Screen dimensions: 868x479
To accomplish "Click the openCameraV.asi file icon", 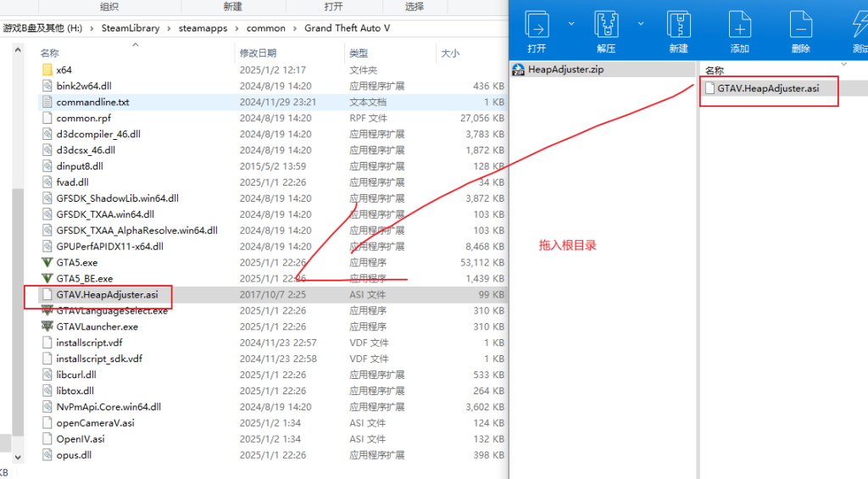I will (x=47, y=423).
